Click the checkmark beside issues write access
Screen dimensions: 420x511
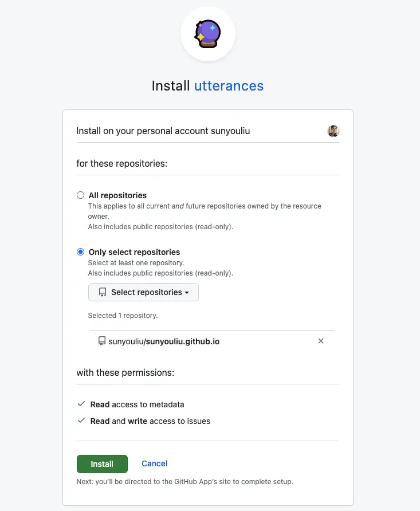click(81, 420)
